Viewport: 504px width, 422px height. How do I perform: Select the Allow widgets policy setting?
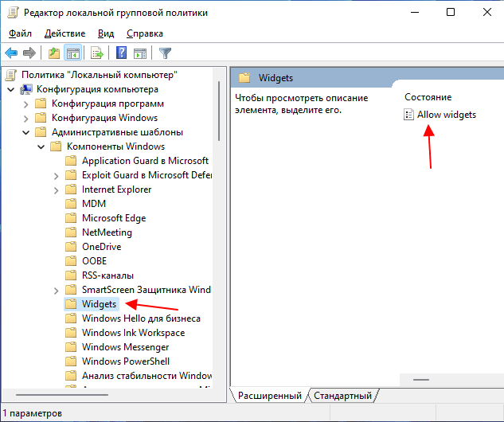tap(447, 115)
